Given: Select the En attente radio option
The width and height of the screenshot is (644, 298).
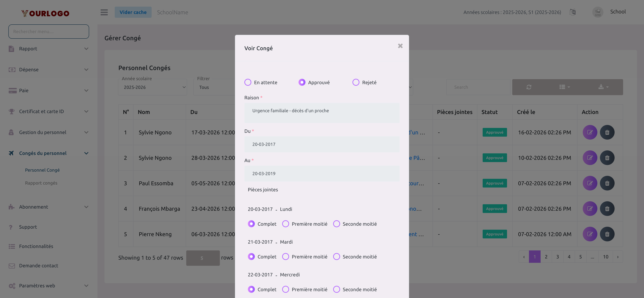Looking at the screenshot, I should pyautogui.click(x=248, y=82).
